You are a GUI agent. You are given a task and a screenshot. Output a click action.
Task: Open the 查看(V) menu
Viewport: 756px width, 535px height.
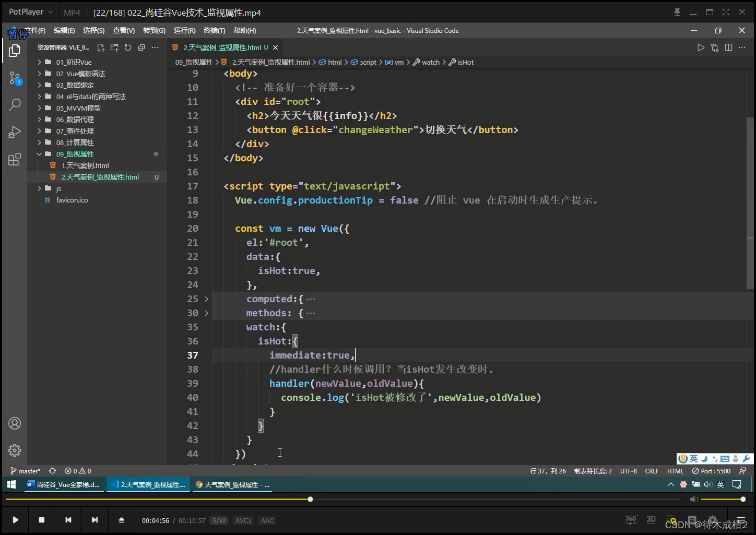coord(124,31)
